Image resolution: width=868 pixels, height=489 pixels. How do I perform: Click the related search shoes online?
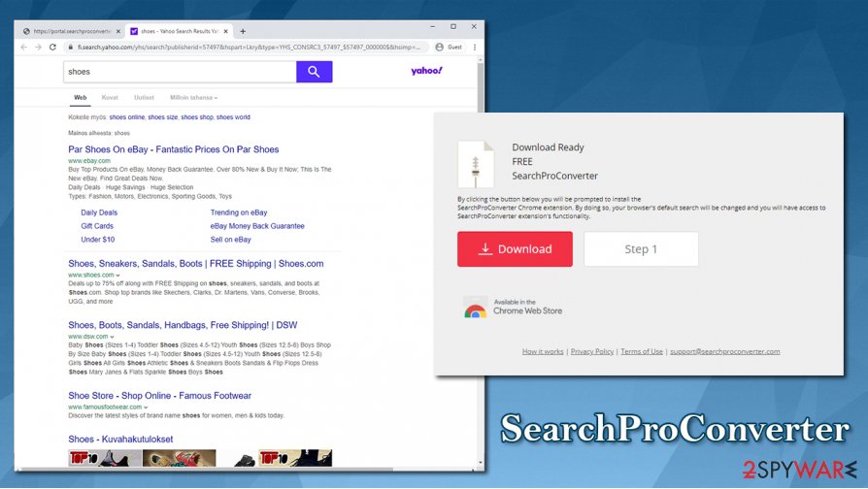pos(127,117)
